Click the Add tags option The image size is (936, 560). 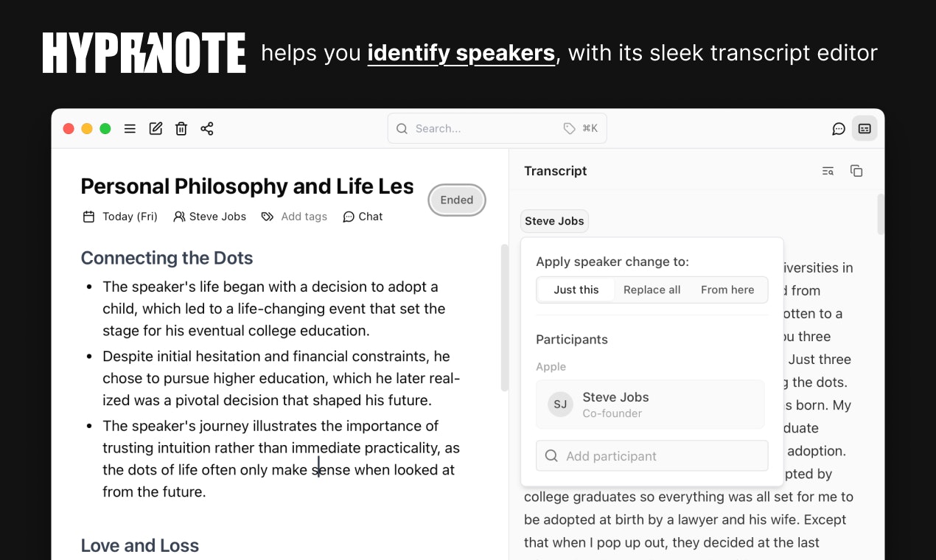click(x=295, y=217)
